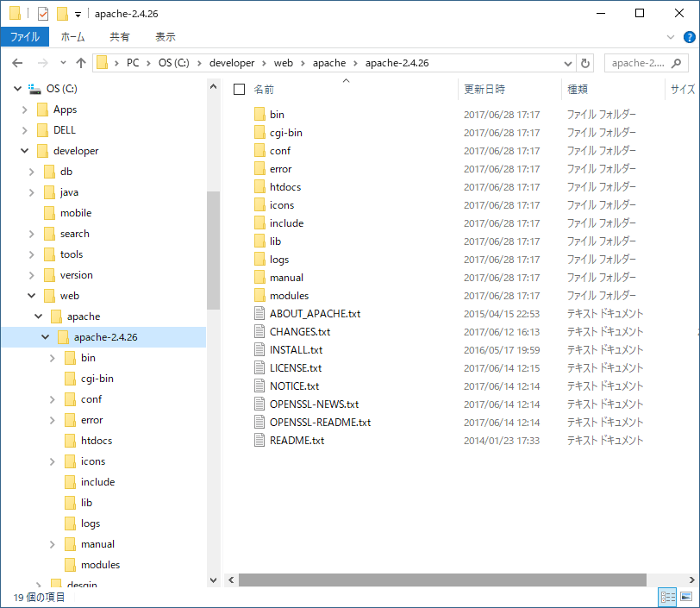Open the ファイル menu
700x608 pixels.
tap(25, 37)
